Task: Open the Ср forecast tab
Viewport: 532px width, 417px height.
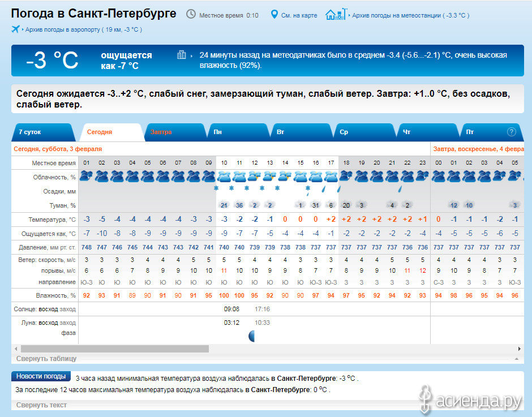Action: 364,132
